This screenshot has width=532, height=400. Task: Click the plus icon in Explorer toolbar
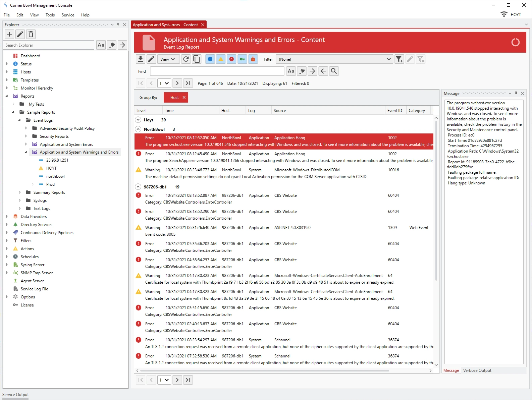[9, 34]
